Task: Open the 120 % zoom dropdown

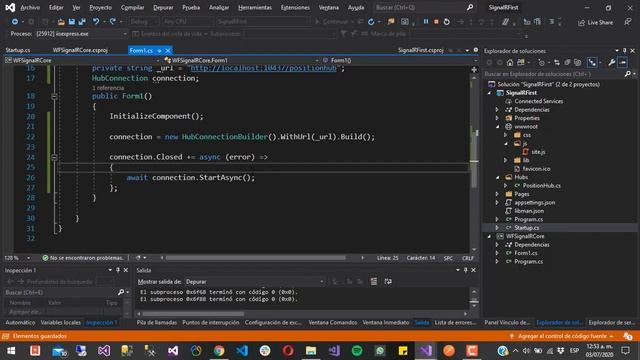Action: point(28,258)
